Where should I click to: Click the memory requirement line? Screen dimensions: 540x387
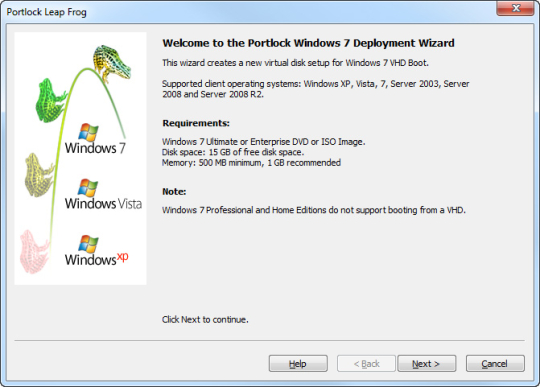tap(251, 163)
